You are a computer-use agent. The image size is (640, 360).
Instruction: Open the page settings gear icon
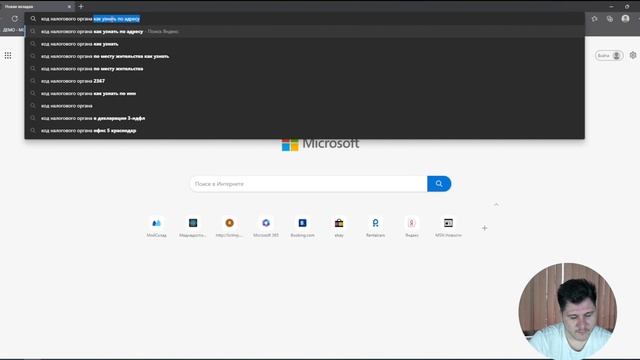[633, 55]
